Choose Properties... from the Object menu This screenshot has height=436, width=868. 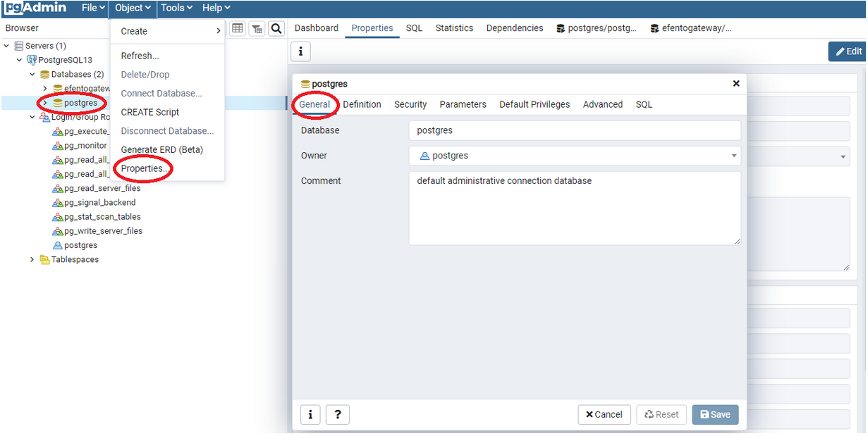(x=145, y=169)
